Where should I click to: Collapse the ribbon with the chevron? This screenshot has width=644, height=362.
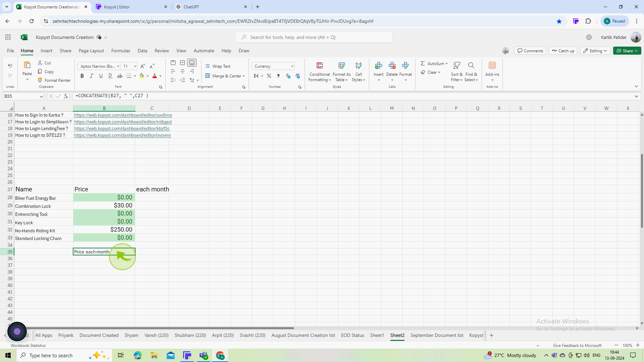636,86
